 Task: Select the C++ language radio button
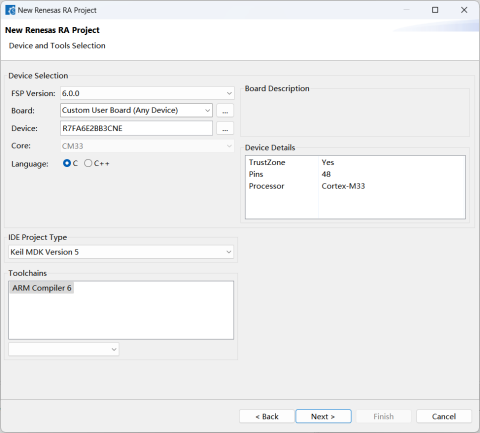(x=88, y=163)
